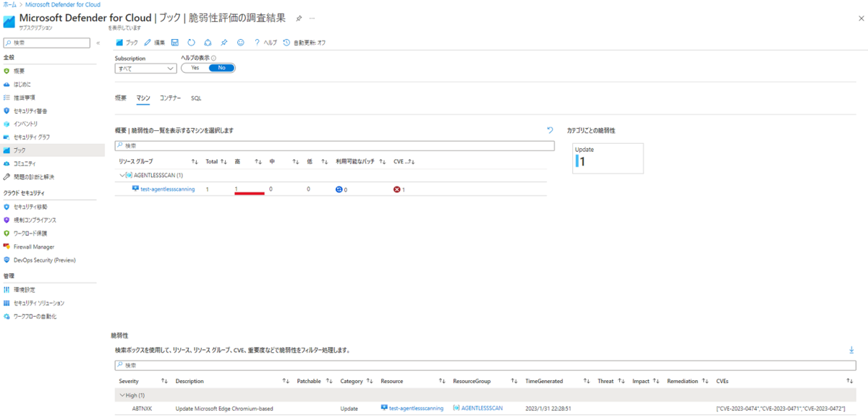The height and width of the screenshot is (420, 868).
Task: Open セキュリティ ソリューション in sidebar
Action: click(x=38, y=303)
